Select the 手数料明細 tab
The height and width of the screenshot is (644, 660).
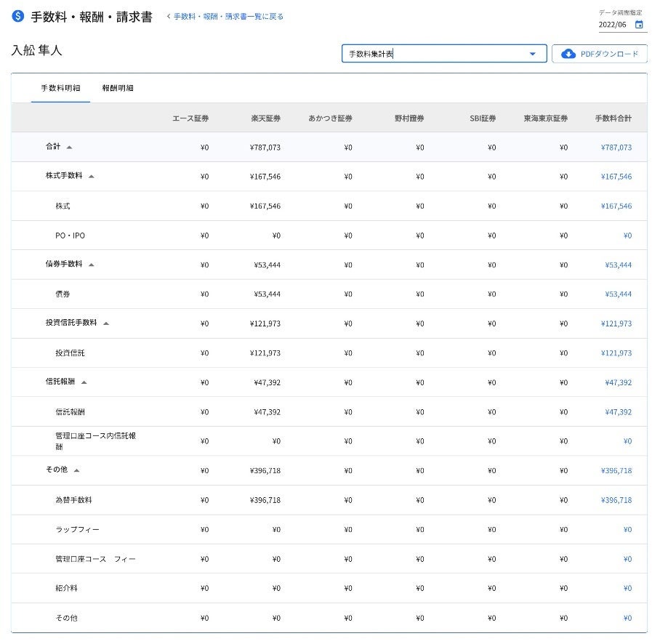pyautogui.click(x=60, y=88)
